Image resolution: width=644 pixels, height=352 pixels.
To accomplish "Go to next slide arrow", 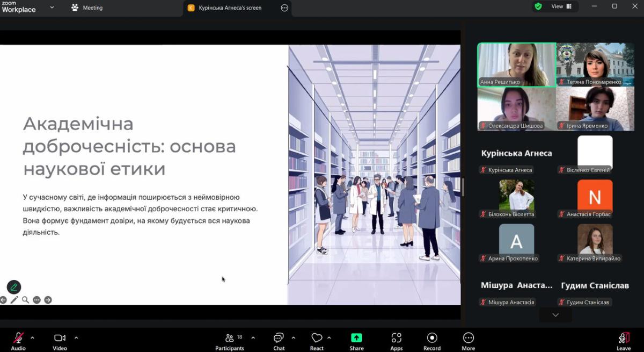I will [x=48, y=300].
